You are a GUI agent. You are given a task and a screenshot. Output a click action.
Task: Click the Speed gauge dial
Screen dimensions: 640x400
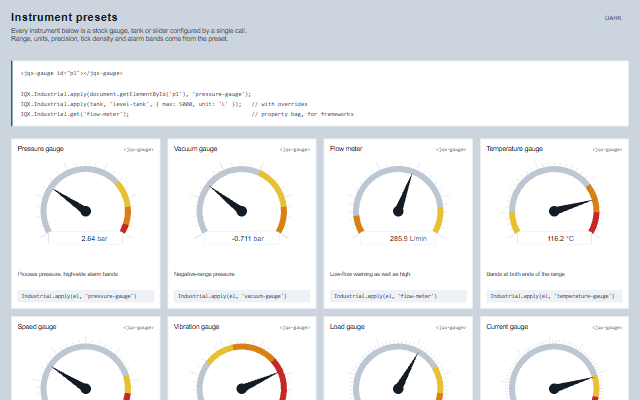[86, 369]
